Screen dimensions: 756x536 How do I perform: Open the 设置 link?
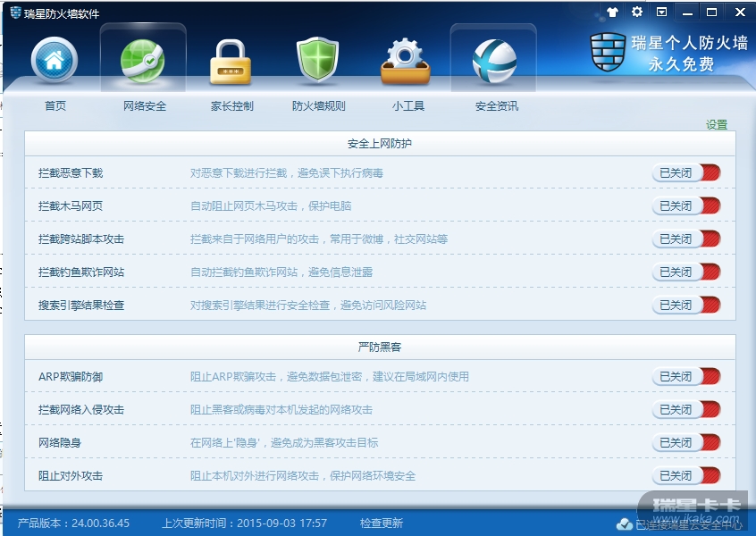717,124
